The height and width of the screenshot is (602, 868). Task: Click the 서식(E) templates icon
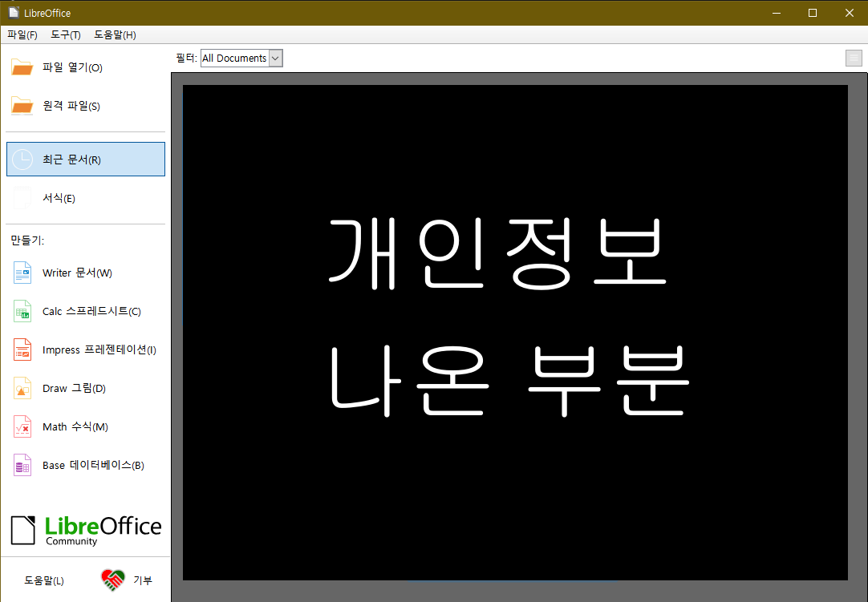coord(22,197)
